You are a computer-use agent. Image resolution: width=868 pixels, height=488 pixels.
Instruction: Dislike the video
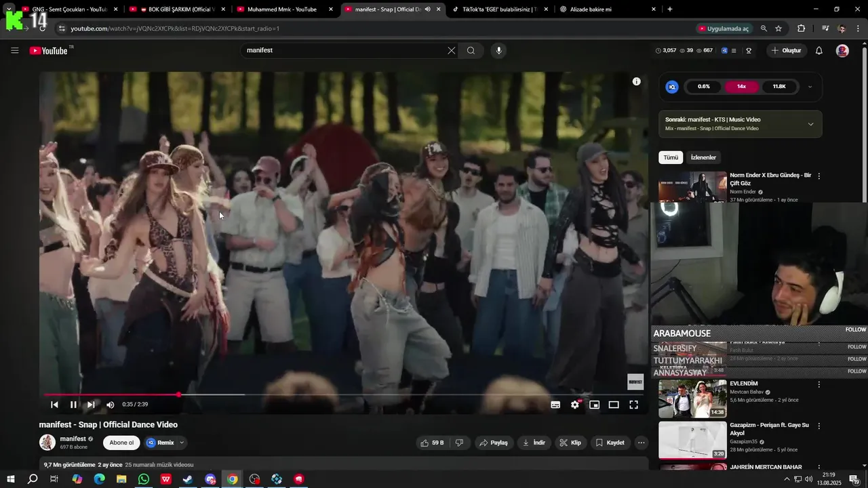pyautogui.click(x=459, y=443)
